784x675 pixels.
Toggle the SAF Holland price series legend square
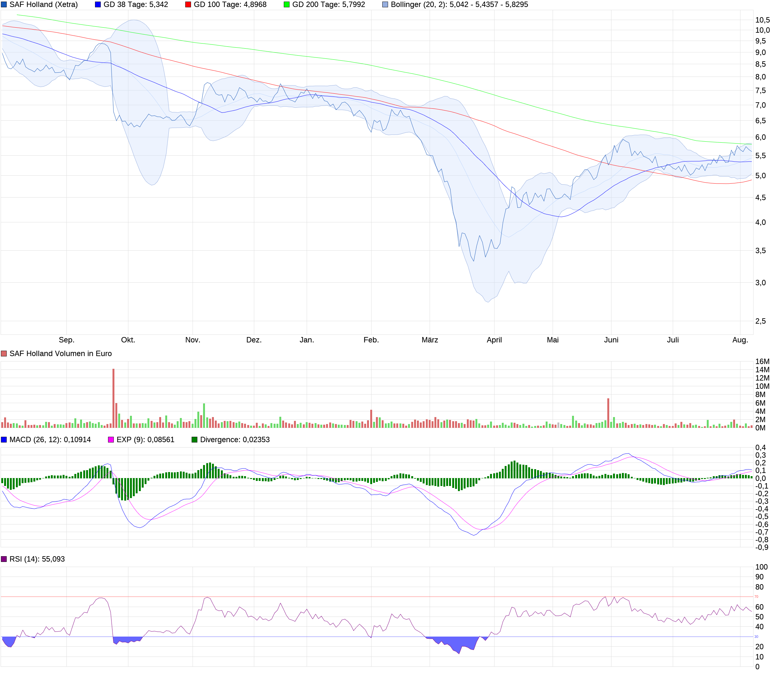(x=4, y=4)
